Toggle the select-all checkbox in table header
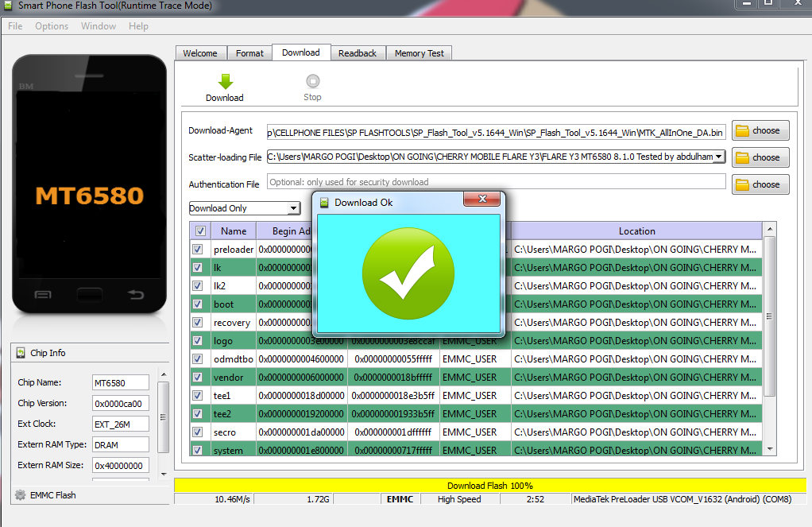 (x=200, y=231)
